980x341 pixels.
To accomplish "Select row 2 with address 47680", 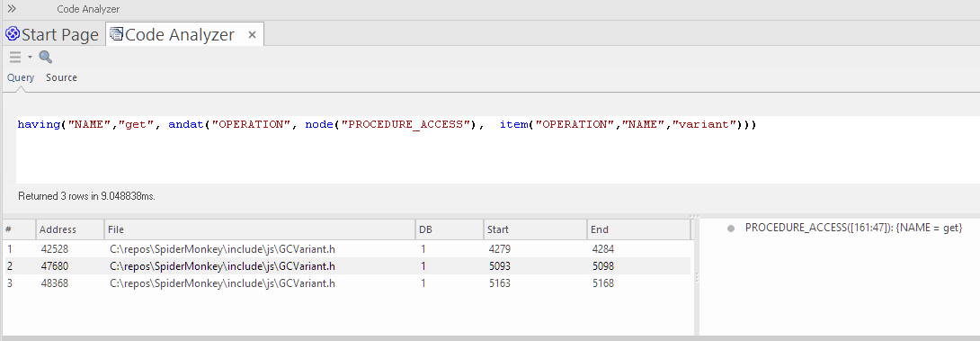I will [348, 266].
